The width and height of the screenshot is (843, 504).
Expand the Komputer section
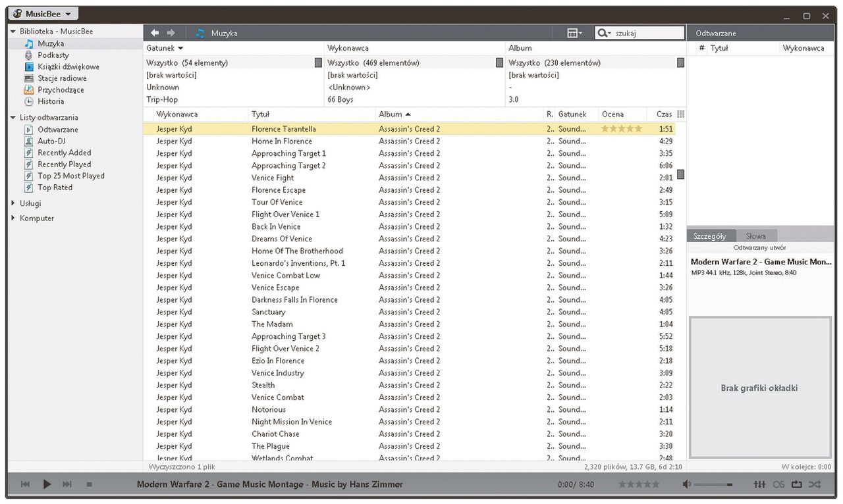pyautogui.click(x=13, y=218)
